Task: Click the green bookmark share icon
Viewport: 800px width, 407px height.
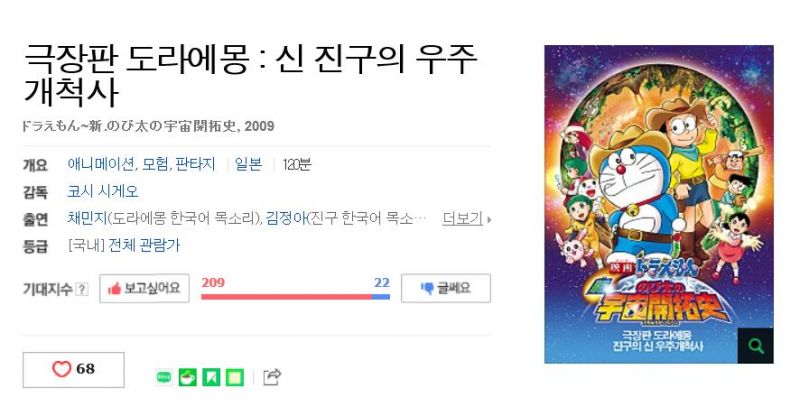Action: click(x=211, y=377)
